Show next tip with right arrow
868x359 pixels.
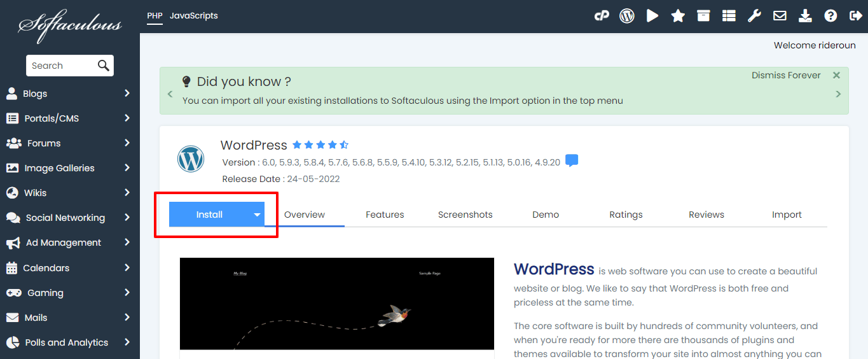coord(838,94)
